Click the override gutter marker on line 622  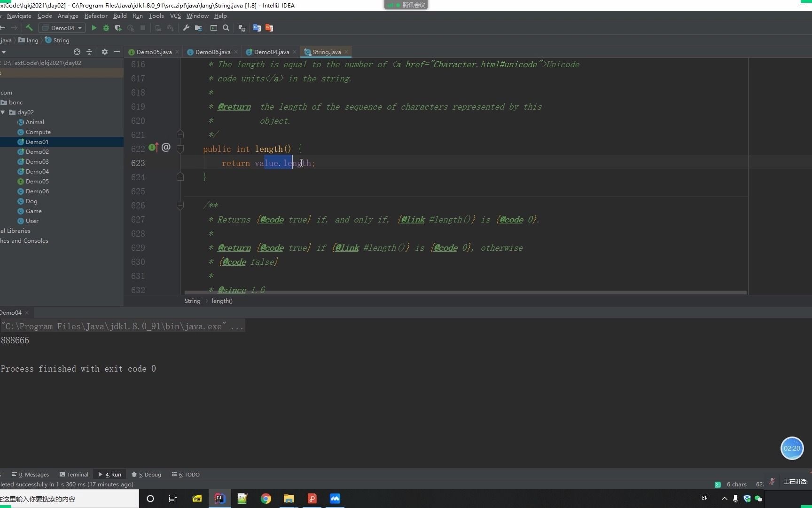click(x=153, y=148)
